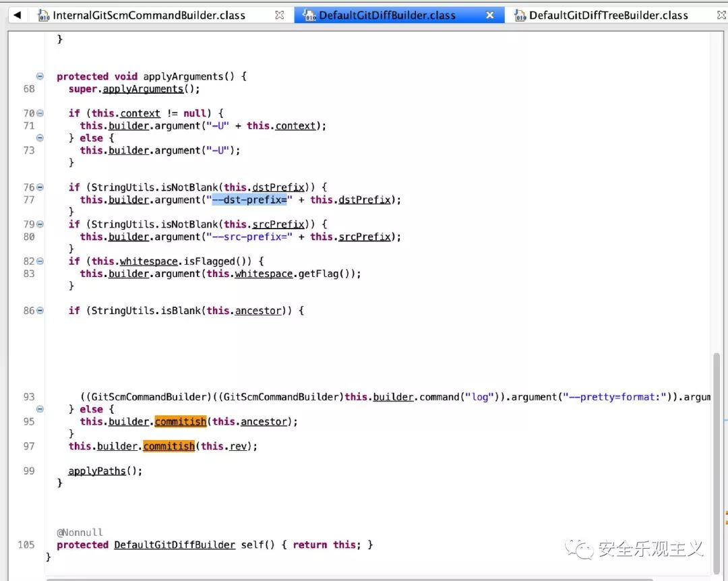728x581 pixels.
Task: Click the @Nonnull annotation
Action: point(80,532)
